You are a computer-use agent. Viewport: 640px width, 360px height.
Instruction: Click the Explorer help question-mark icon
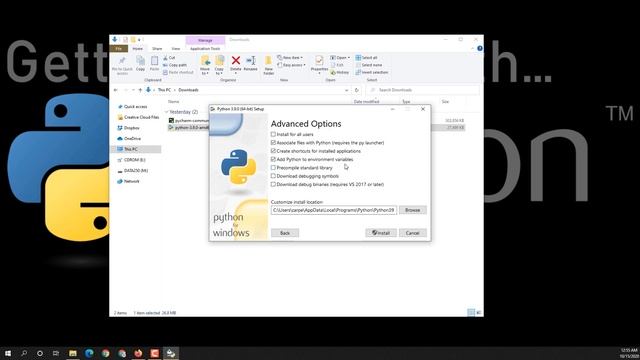(x=480, y=48)
